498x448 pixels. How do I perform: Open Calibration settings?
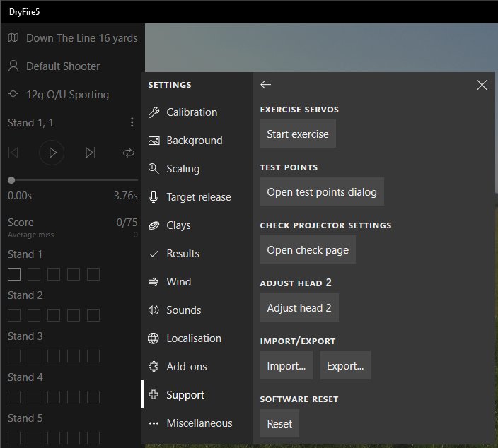tap(191, 112)
